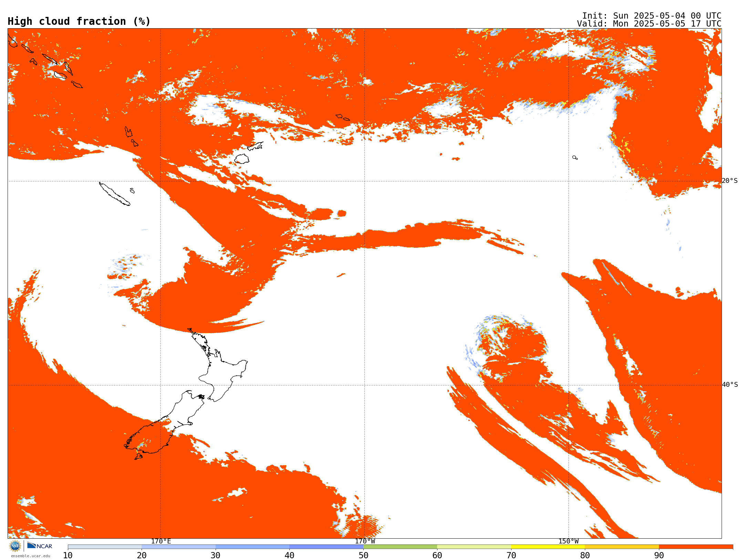Viewport: 744px width, 560px height.
Task: Click the colorbar tick label 80
Action: (585, 556)
